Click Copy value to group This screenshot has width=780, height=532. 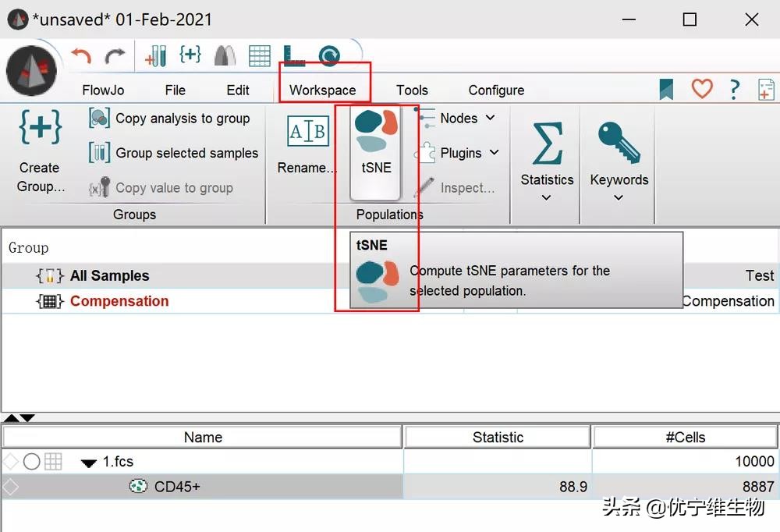pos(161,188)
